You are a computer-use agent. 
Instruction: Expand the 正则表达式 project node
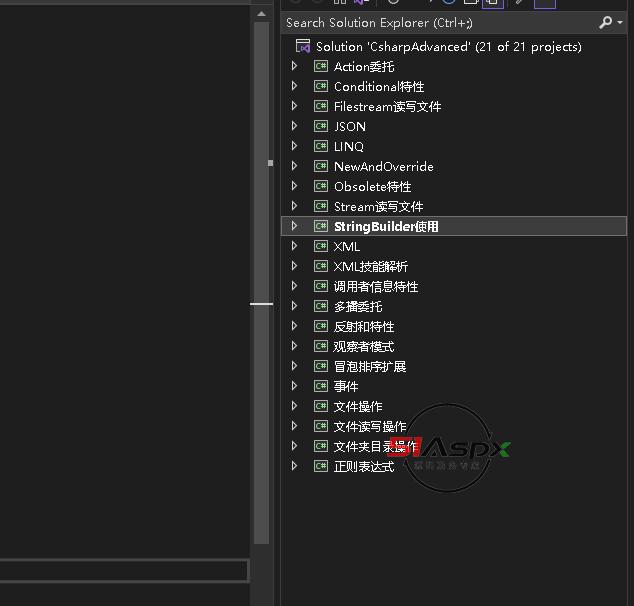[295, 466]
